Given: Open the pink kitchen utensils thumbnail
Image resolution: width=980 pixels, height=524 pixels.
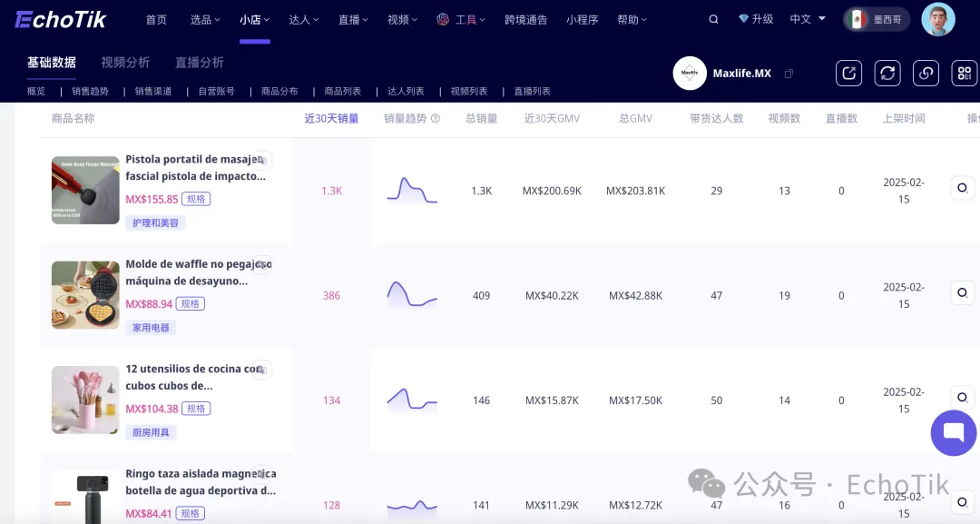Looking at the screenshot, I should click(85, 400).
